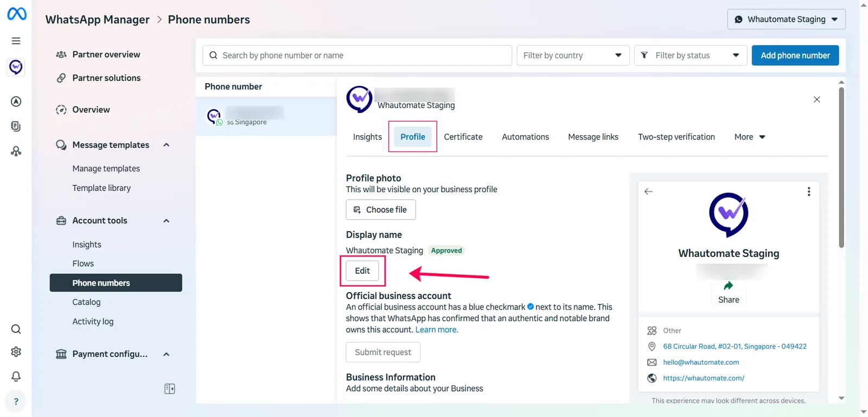868x417 pixels.
Task: Switch to the Insights tab
Action: click(367, 137)
